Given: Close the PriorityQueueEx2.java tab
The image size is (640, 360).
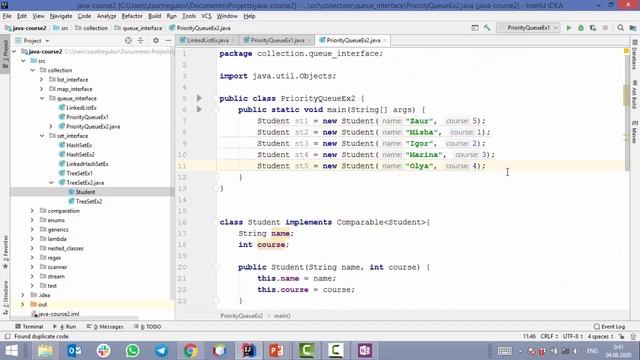Looking at the screenshot, I should pyautogui.click(x=384, y=40).
